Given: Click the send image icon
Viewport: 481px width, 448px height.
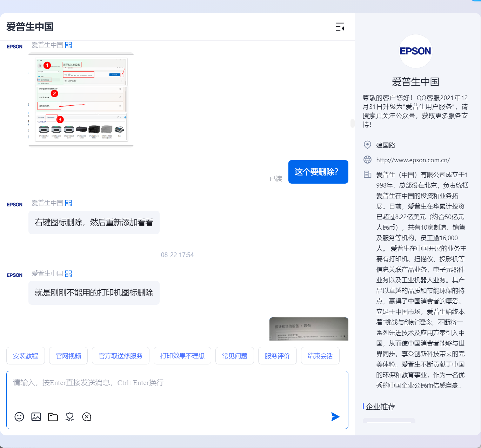Looking at the screenshot, I should coord(36,417).
